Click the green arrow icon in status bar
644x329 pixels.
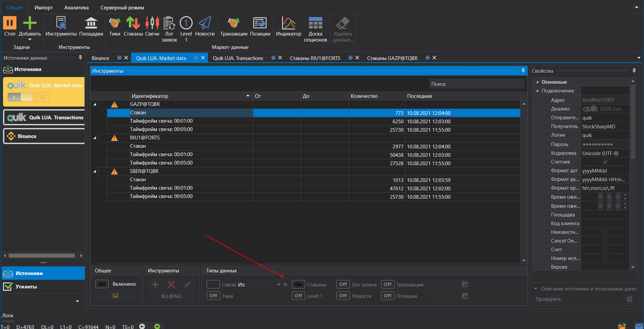click(157, 326)
